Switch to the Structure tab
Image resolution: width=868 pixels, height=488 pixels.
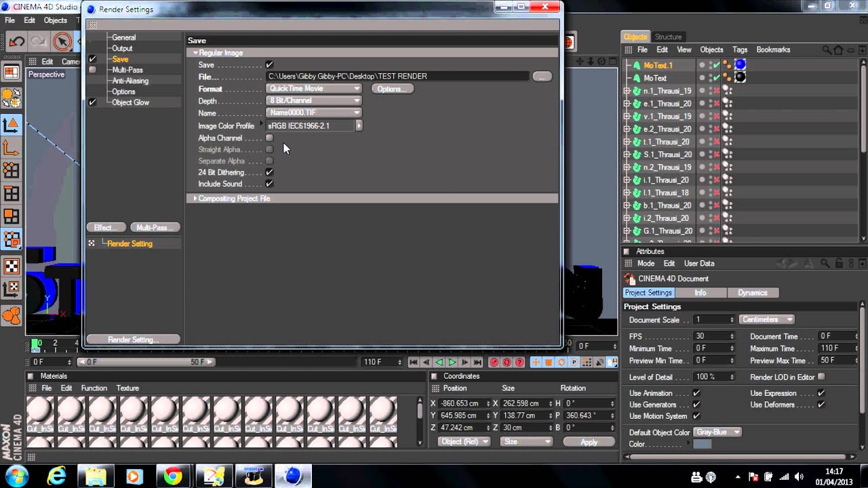(668, 37)
